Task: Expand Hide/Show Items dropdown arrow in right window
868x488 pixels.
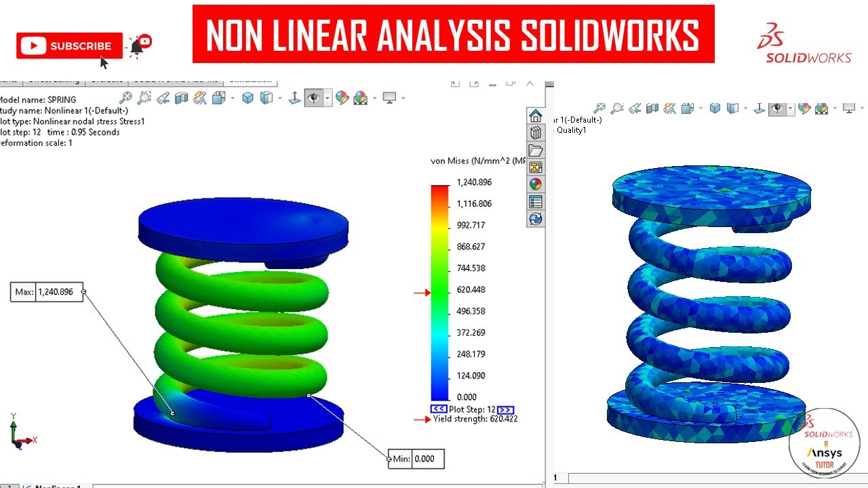Action: 790,108
